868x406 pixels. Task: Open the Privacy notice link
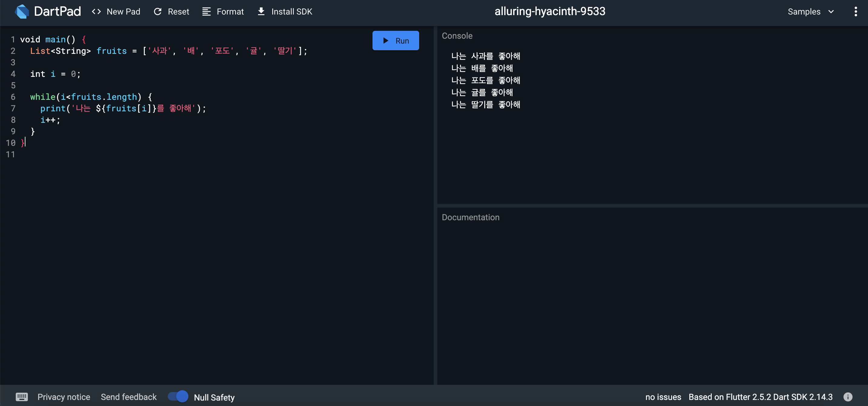click(64, 397)
